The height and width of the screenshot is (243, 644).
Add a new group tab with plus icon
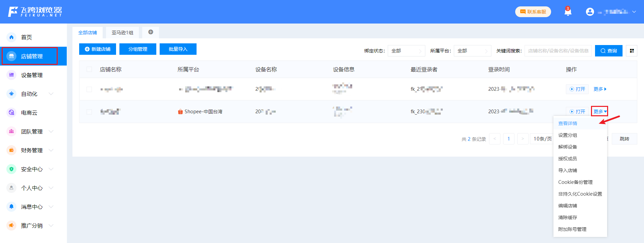(x=151, y=32)
